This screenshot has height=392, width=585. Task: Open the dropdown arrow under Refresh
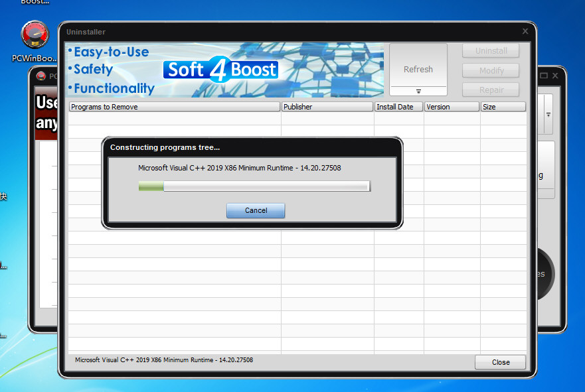pos(418,92)
